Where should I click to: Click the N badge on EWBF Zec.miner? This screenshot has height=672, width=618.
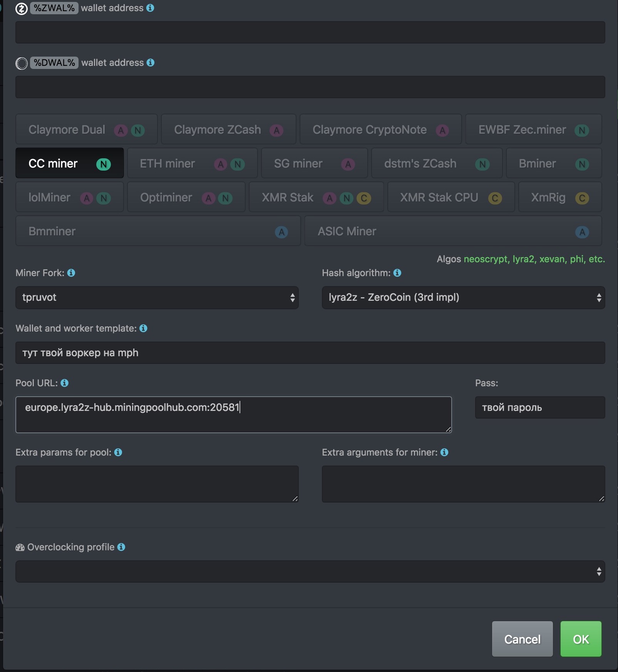[582, 131]
